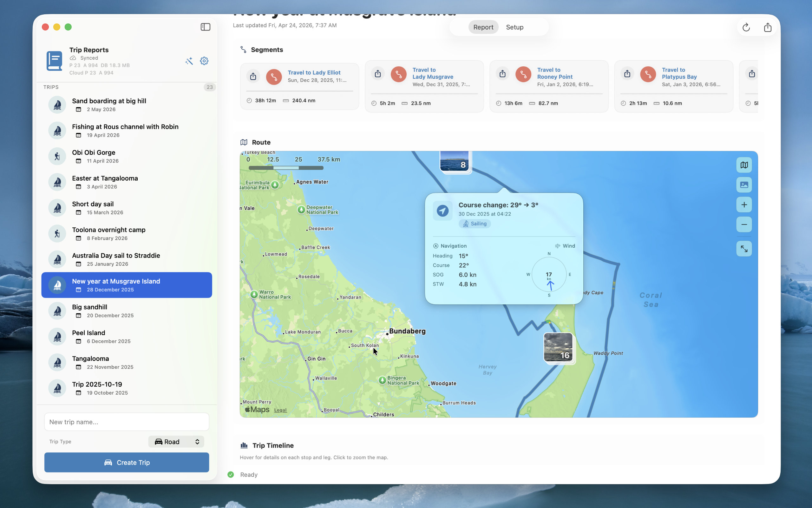This screenshot has height=508, width=812.
Task: Select the Peel Island trip
Action: point(127,337)
